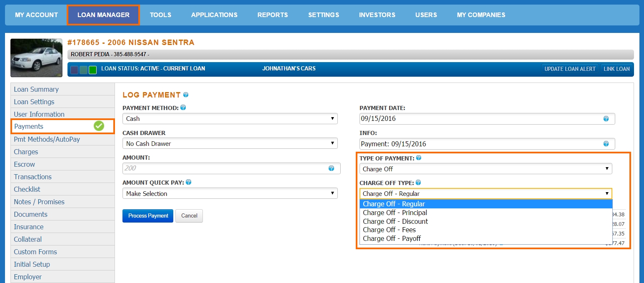Switch to the Loan Manager tab
644x283 pixels.
[103, 15]
